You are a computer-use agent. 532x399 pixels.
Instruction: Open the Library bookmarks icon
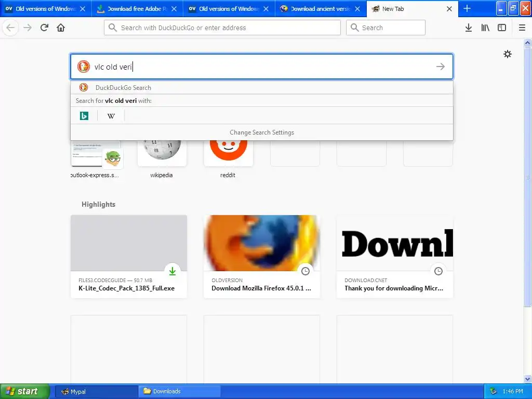coord(485,28)
